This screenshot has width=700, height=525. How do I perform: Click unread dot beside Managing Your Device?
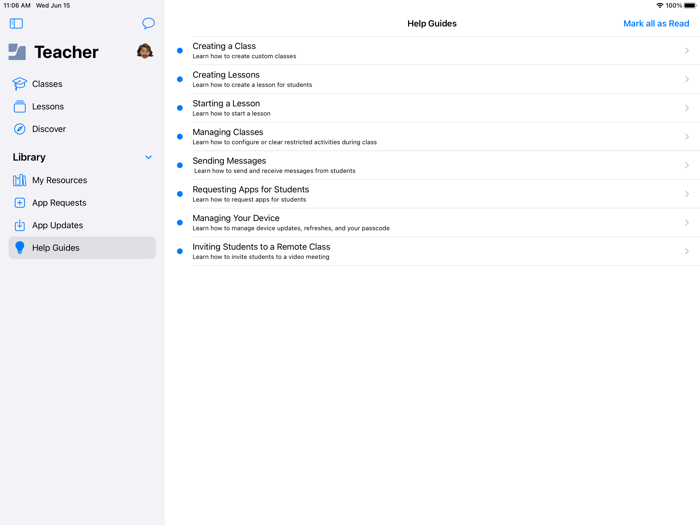click(x=180, y=222)
